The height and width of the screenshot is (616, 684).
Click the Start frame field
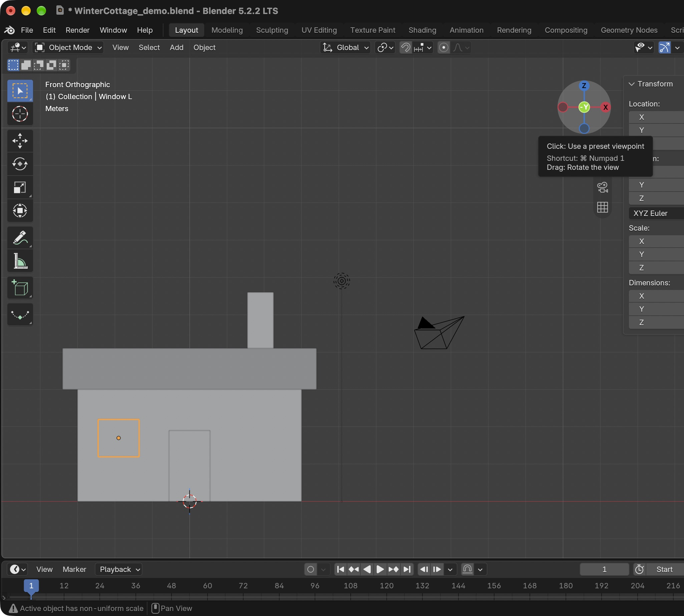665,569
